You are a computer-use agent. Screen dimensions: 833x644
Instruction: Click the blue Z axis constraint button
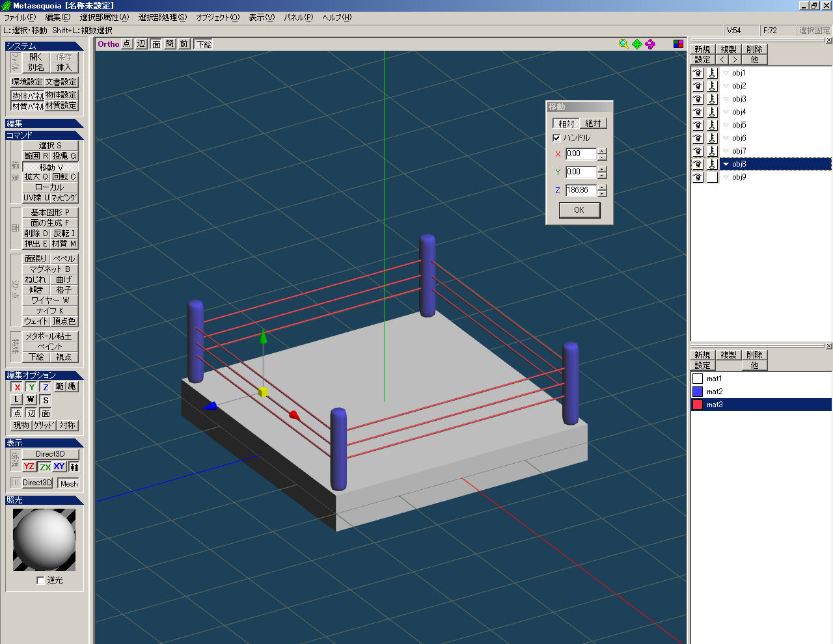point(46,387)
